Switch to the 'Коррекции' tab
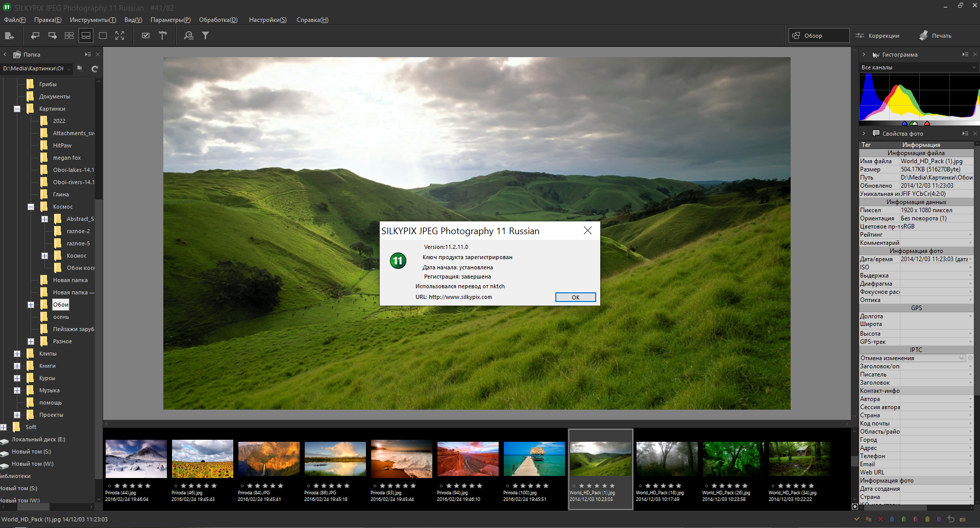 point(878,36)
